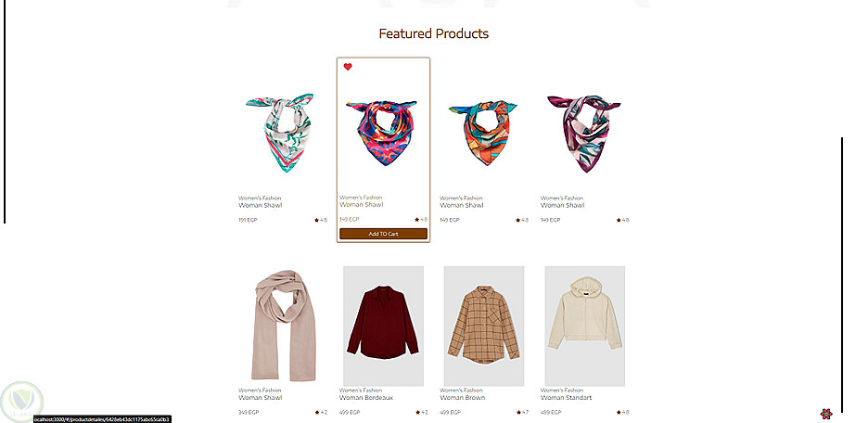Click star rating of Woman Brown shirt

(522, 412)
